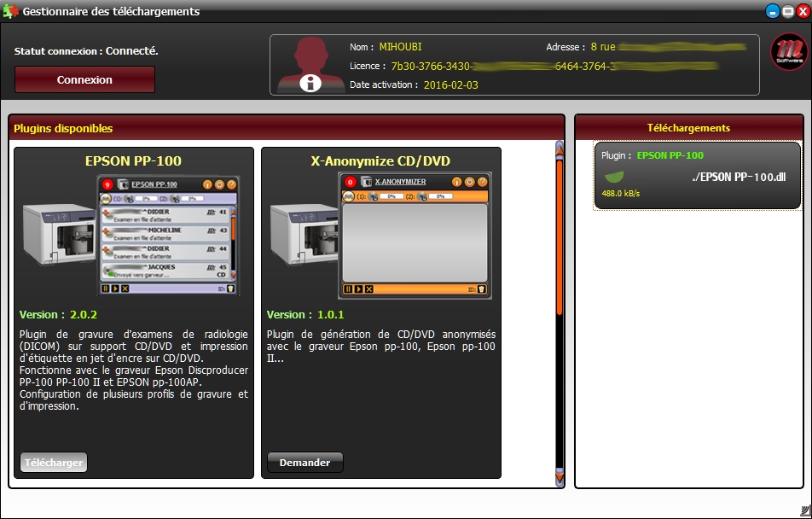Click the address value "8 rue"
The width and height of the screenshot is (812, 519).
point(603,47)
